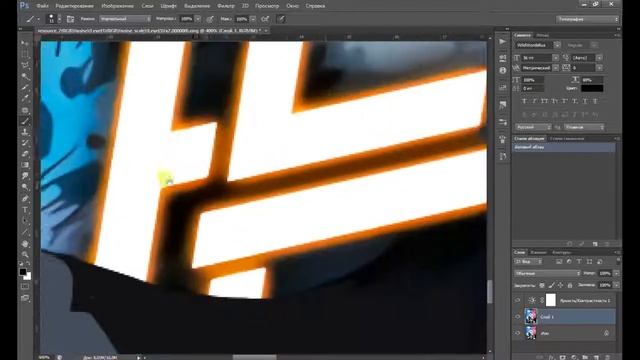Open the Справка menu
Screen dimensions: 640x360
point(315,6)
